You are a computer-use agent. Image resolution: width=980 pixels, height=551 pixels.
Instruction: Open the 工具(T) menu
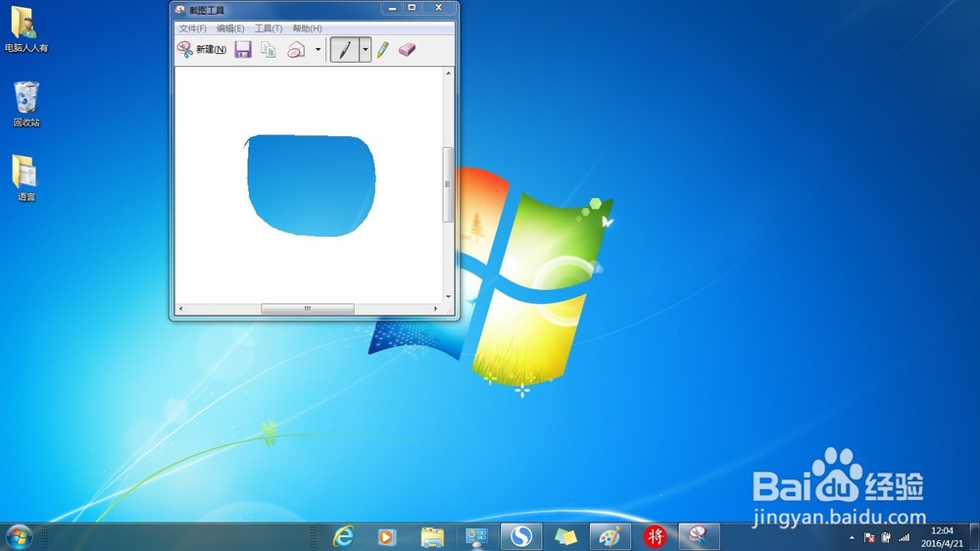point(269,28)
